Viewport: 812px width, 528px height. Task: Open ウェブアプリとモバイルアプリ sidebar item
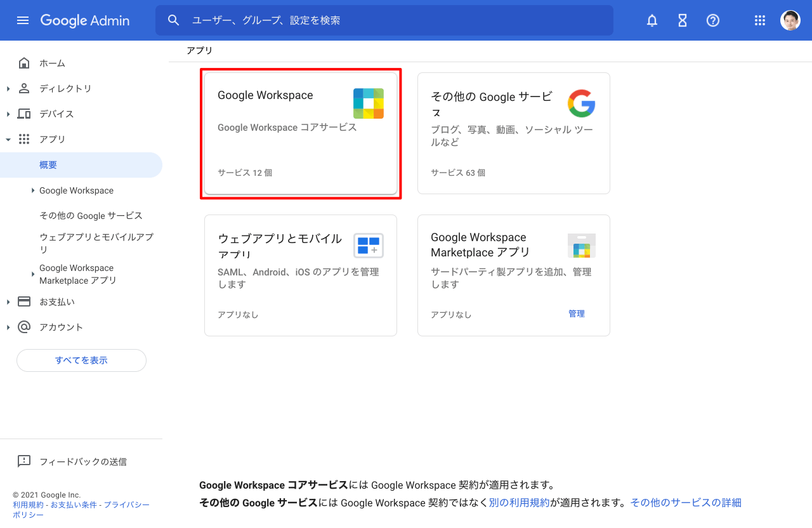click(x=96, y=243)
